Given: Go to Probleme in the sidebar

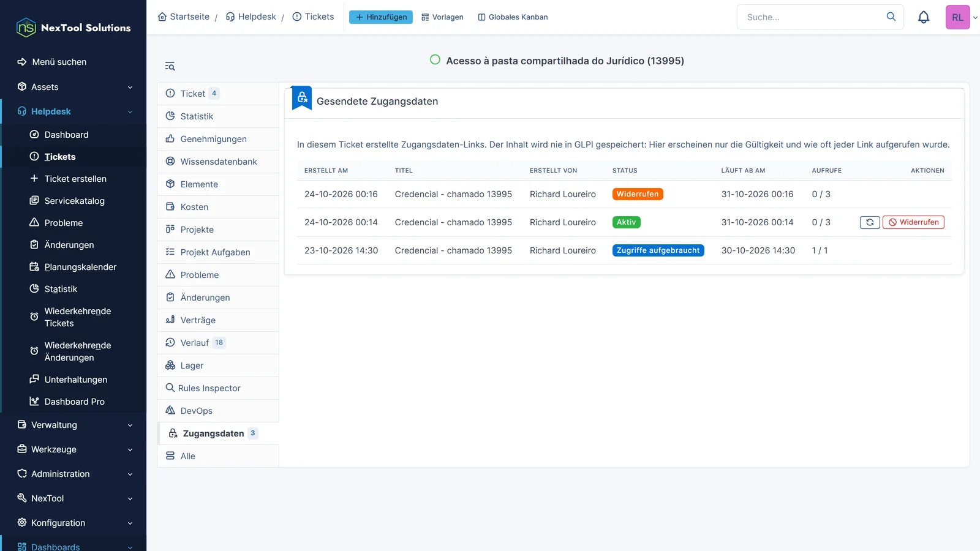Looking at the screenshot, I should pos(75,223).
